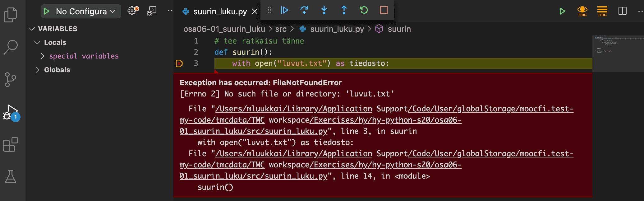The height and width of the screenshot is (201, 644).
Task: Expand the Globals section
Action: coord(37,70)
